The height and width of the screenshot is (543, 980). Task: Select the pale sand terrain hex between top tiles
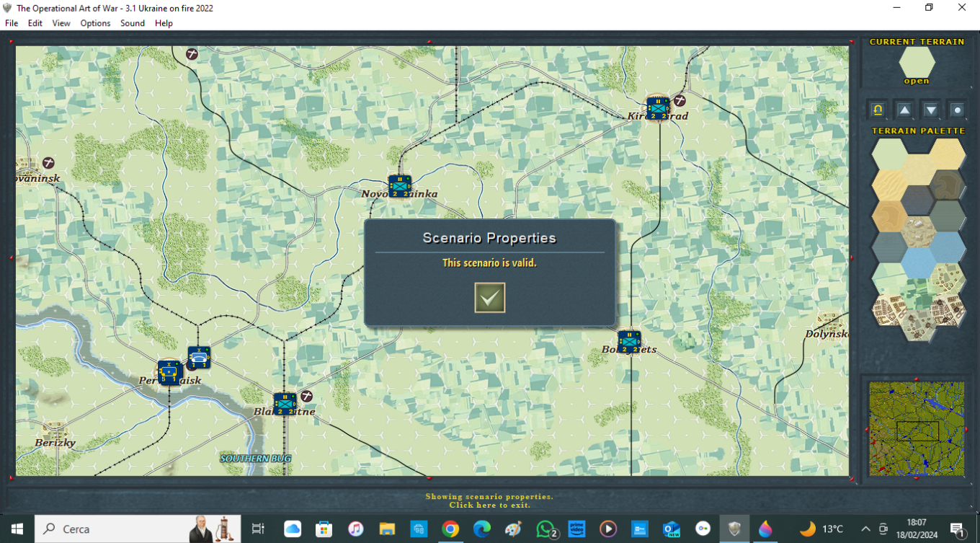click(x=918, y=169)
